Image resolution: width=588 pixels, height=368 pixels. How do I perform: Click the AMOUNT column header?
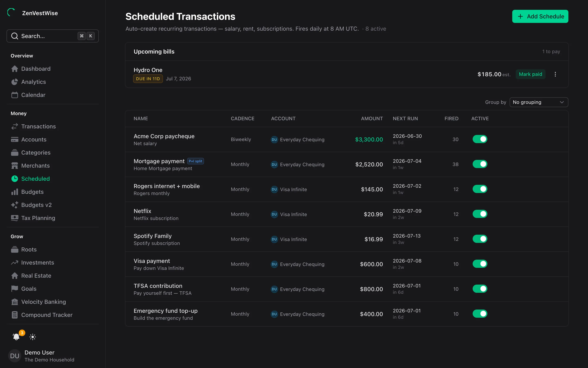[x=372, y=119]
